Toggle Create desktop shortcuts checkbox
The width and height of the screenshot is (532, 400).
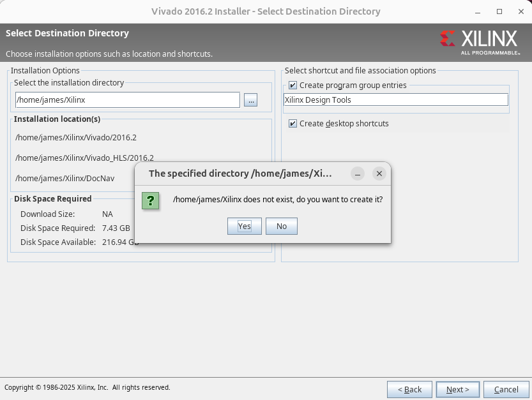pyautogui.click(x=293, y=124)
